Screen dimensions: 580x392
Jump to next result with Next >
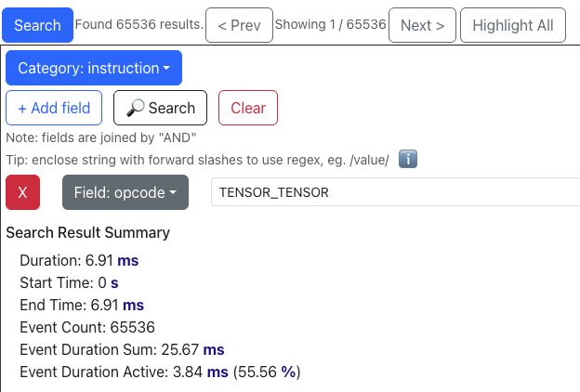[422, 25]
